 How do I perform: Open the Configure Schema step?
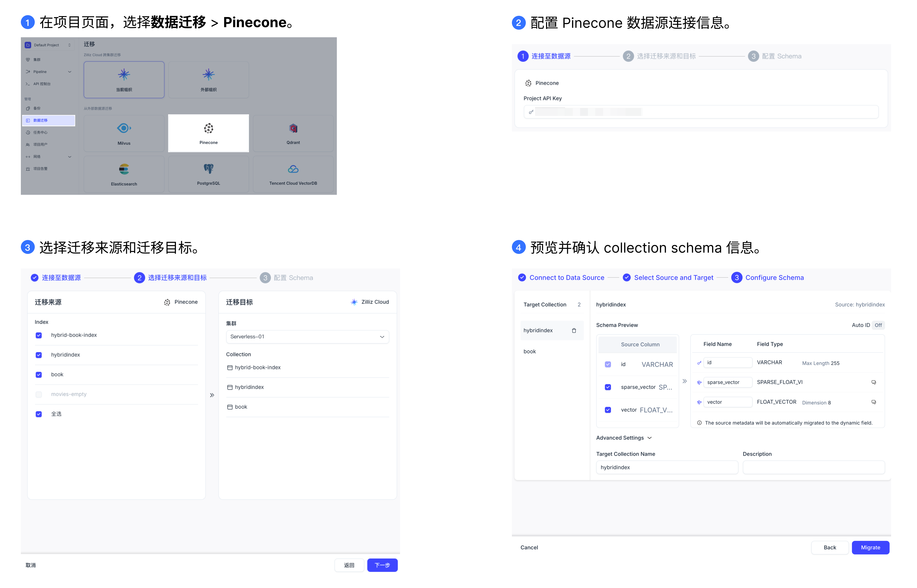click(x=768, y=278)
